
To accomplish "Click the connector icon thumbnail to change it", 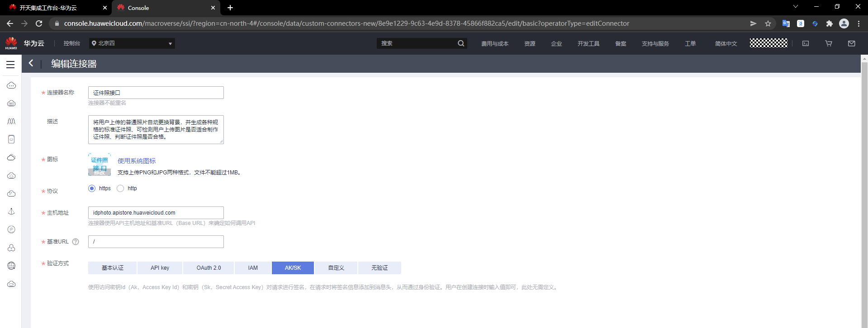I will click(x=100, y=164).
